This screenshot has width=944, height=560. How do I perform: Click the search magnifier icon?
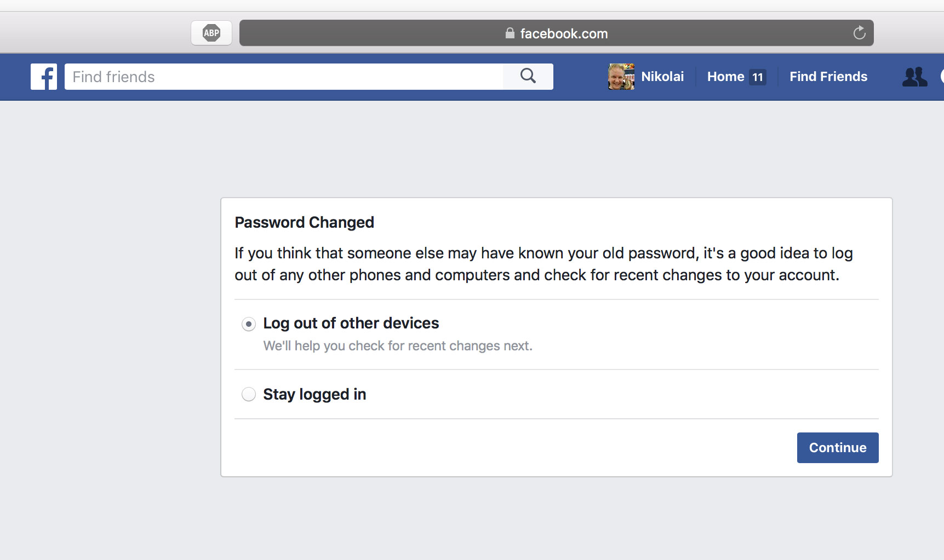[527, 77]
